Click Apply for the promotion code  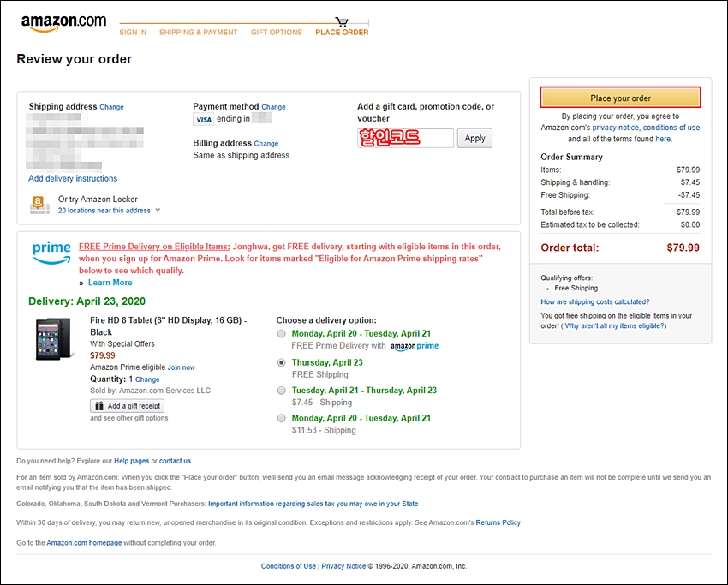474,139
